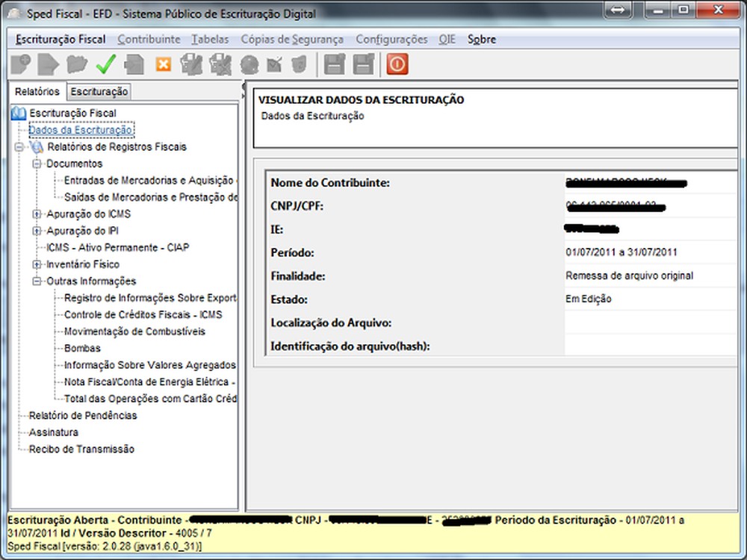The height and width of the screenshot is (560, 747).
Task: Switch to the Escrituração tab
Action: (x=99, y=92)
